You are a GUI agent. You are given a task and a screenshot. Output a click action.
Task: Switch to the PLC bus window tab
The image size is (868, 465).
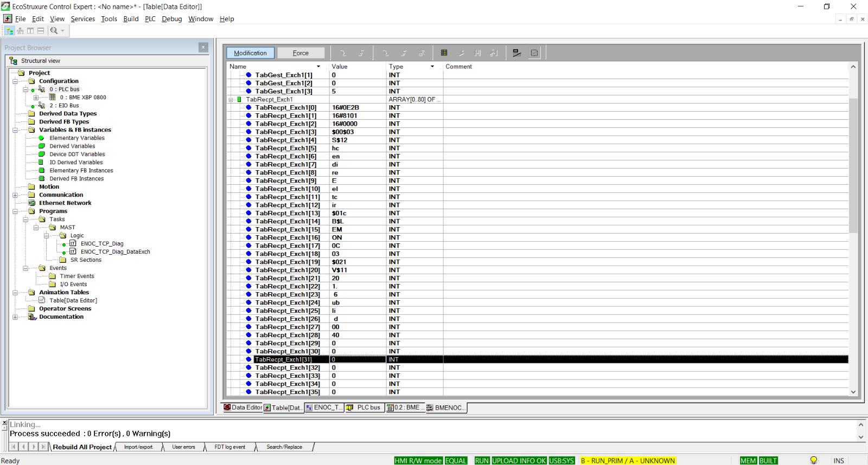(364, 408)
